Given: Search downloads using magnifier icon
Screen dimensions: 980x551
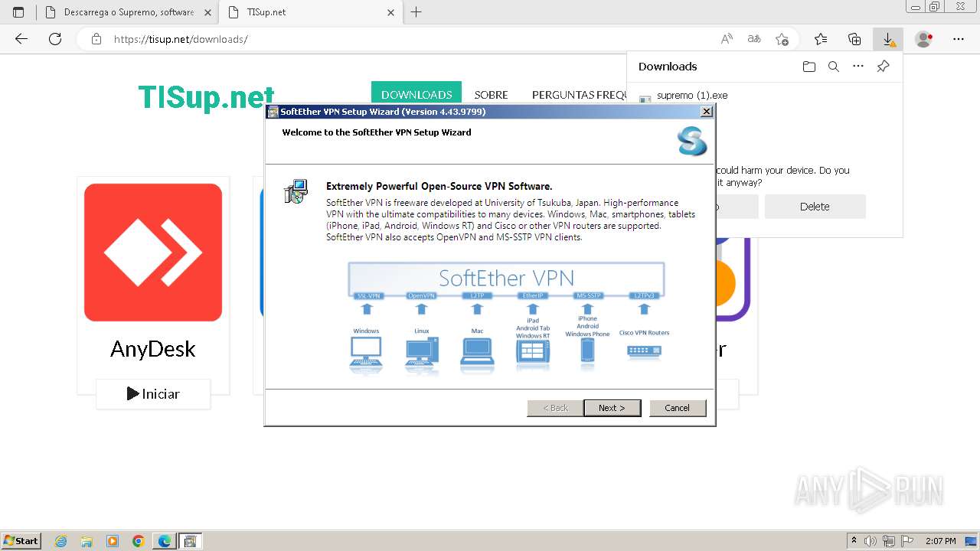Looking at the screenshot, I should (x=834, y=67).
